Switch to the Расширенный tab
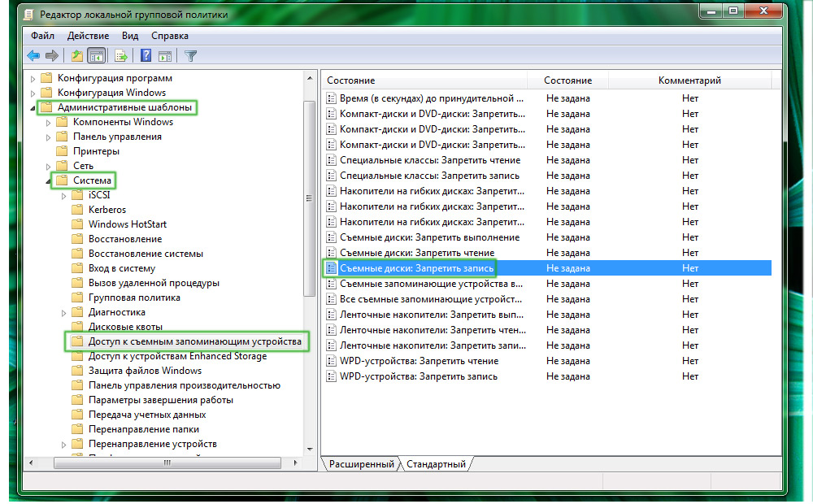The image size is (813, 504). pos(361,464)
